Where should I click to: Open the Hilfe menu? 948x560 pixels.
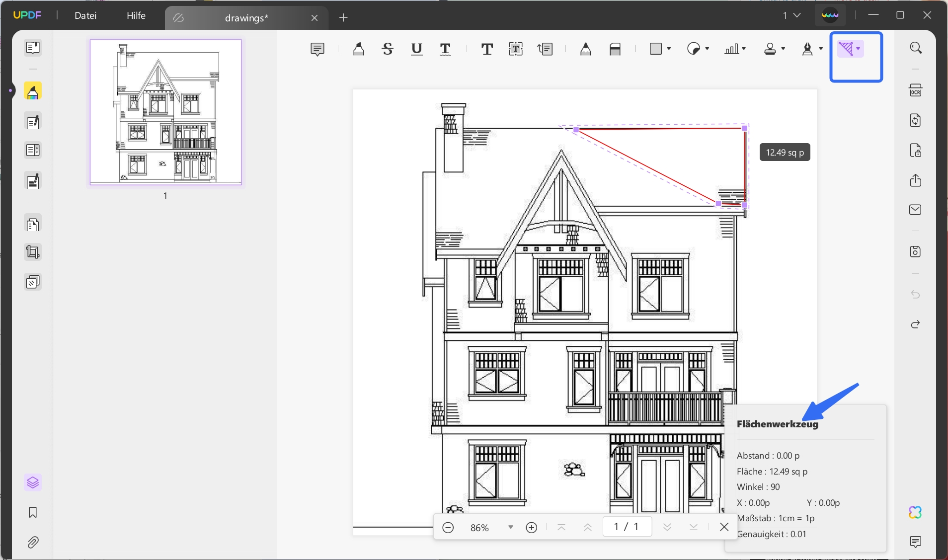tap(136, 15)
